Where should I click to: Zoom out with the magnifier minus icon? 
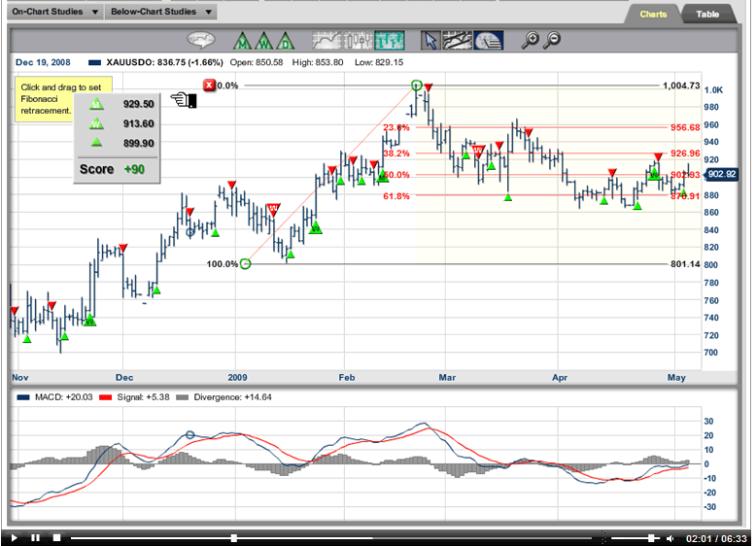pyautogui.click(x=552, y=40)
